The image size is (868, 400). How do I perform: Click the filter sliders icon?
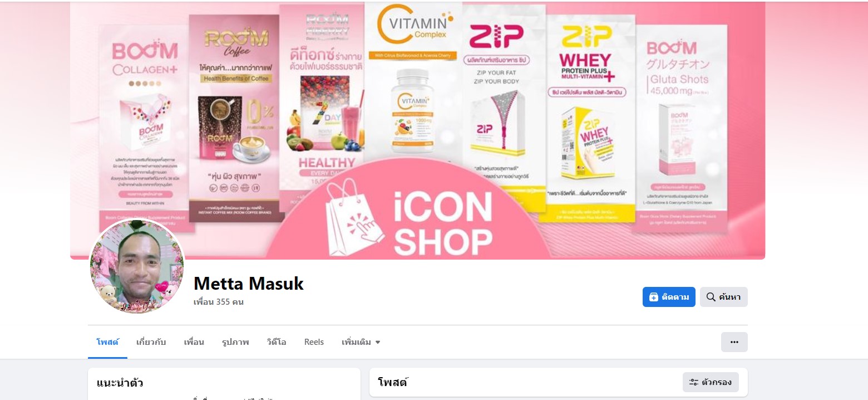[694, 382]
